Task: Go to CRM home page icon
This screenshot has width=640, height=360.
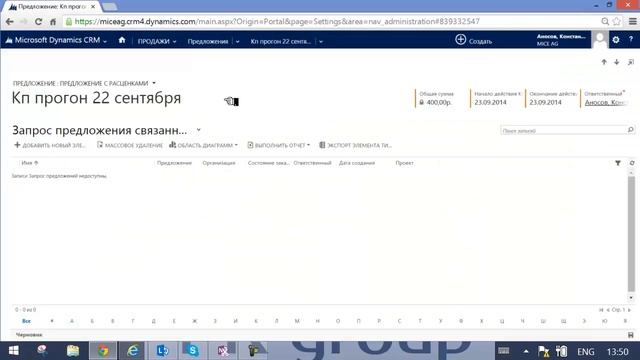Action: 122,40
